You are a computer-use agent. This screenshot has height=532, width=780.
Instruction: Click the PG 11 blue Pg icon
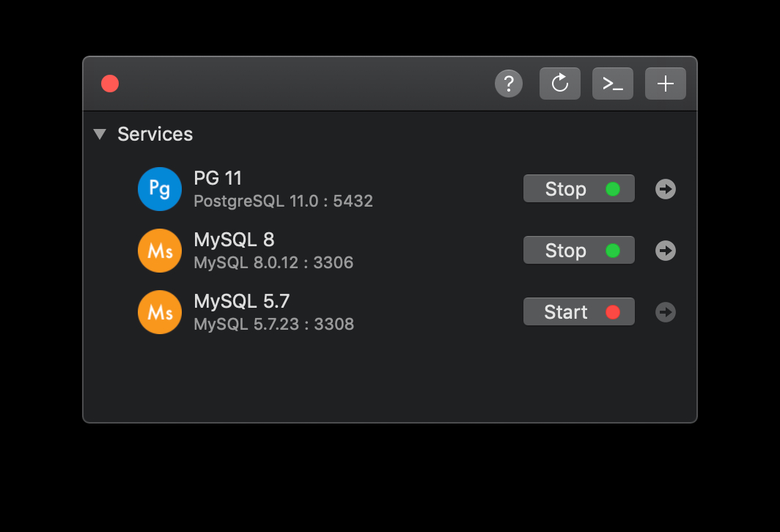click(x=160, y=189)
